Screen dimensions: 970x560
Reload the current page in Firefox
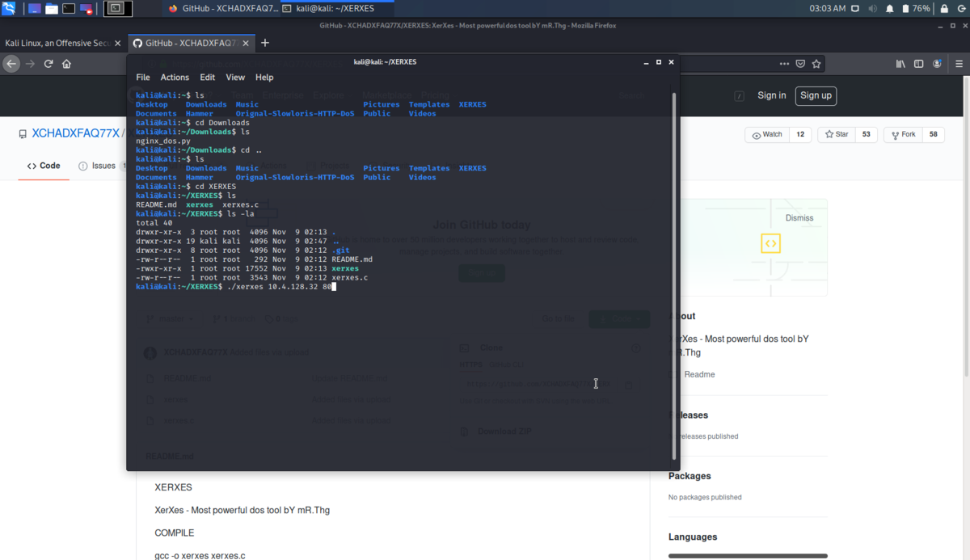click(48, 64)
